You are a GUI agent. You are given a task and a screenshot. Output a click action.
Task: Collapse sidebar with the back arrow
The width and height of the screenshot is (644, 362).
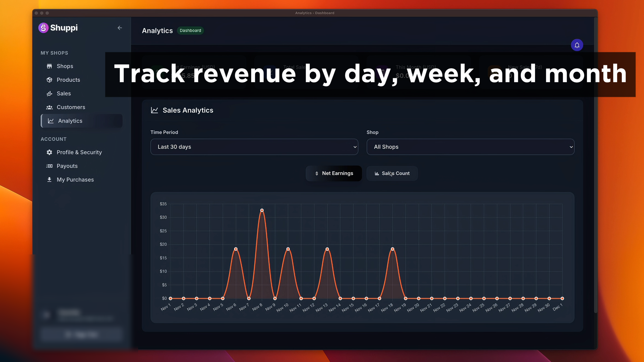click(x=120, y=28)
